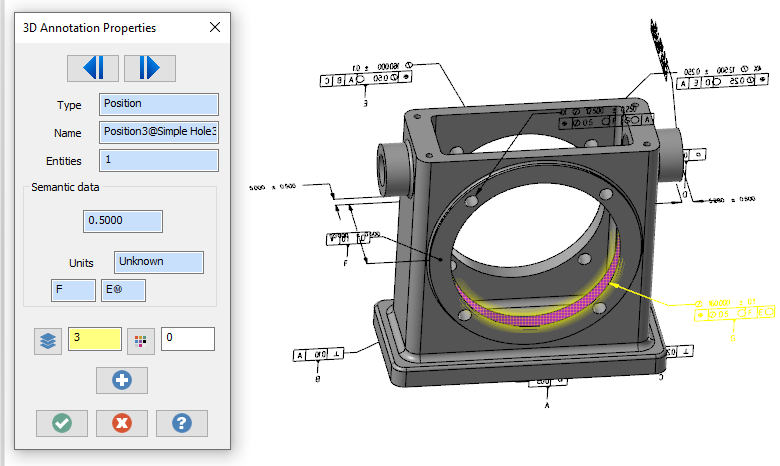This screenshot has height=466, width=780.
Task: Confirm with the green checkmark button
Action: tap(62, 423)
